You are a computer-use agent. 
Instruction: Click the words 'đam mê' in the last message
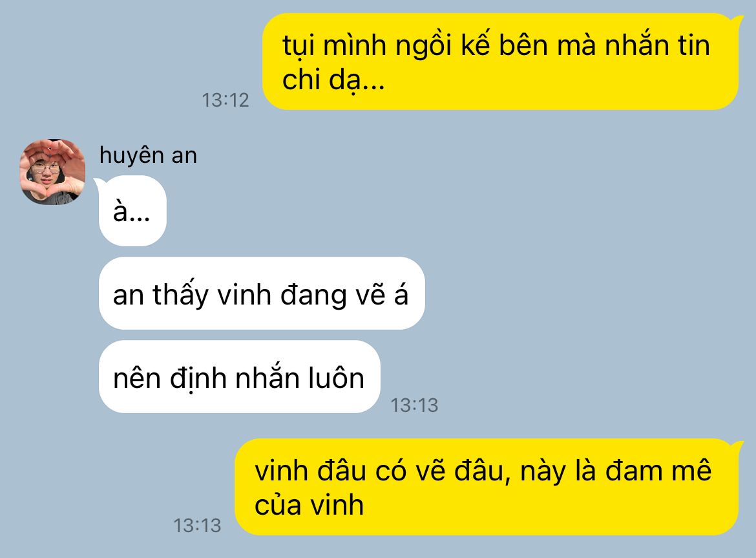[658, 470]
